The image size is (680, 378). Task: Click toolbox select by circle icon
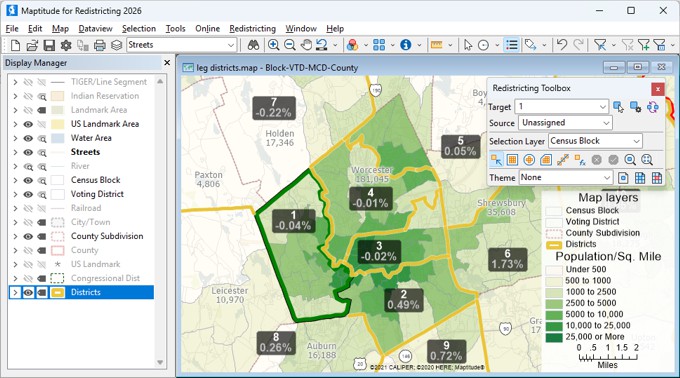pyautogui.click(x=529, y=160)
